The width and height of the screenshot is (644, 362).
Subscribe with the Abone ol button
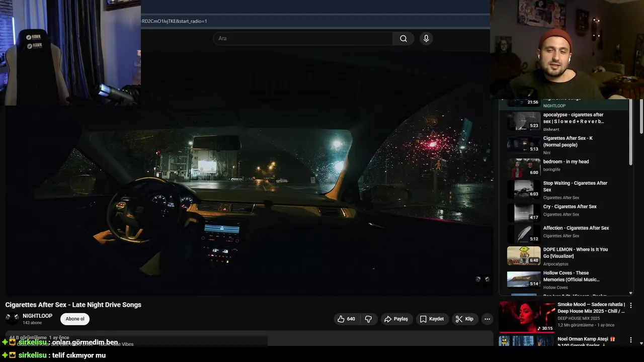[x=75, y=319]
